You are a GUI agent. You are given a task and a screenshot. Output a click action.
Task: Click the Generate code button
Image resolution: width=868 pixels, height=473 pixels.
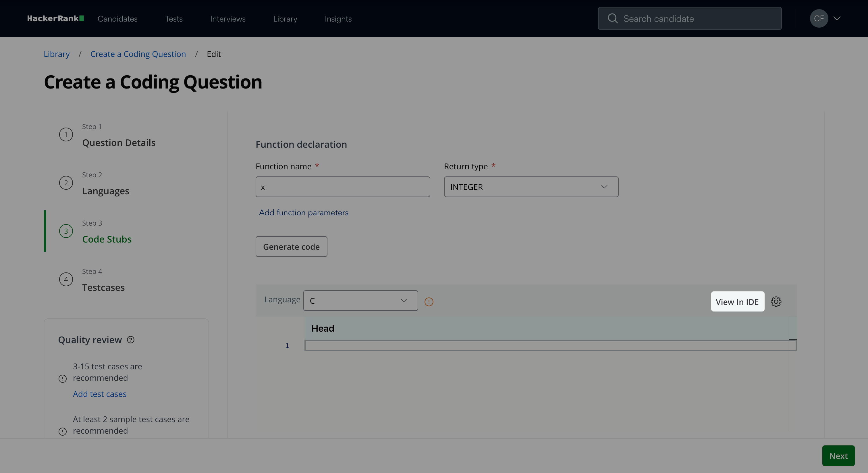[291, 247]
